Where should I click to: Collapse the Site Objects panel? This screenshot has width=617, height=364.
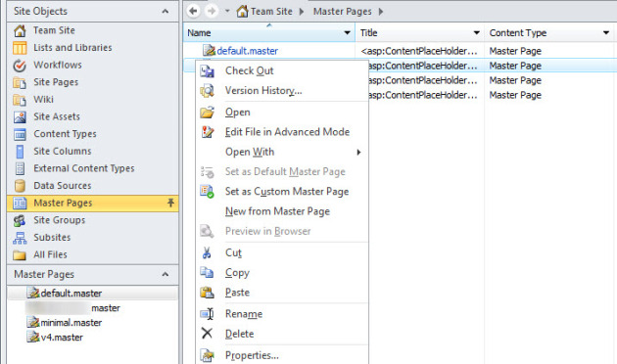coord(166,12)
